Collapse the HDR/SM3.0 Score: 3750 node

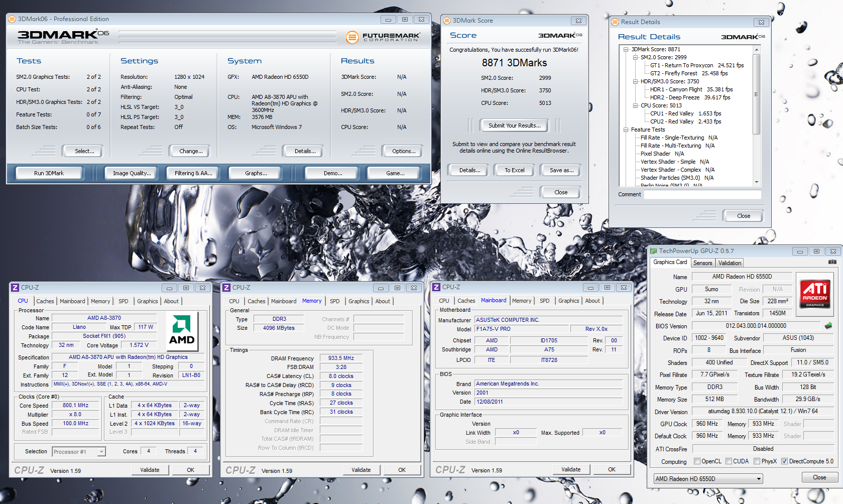click(x=635, y=81)
